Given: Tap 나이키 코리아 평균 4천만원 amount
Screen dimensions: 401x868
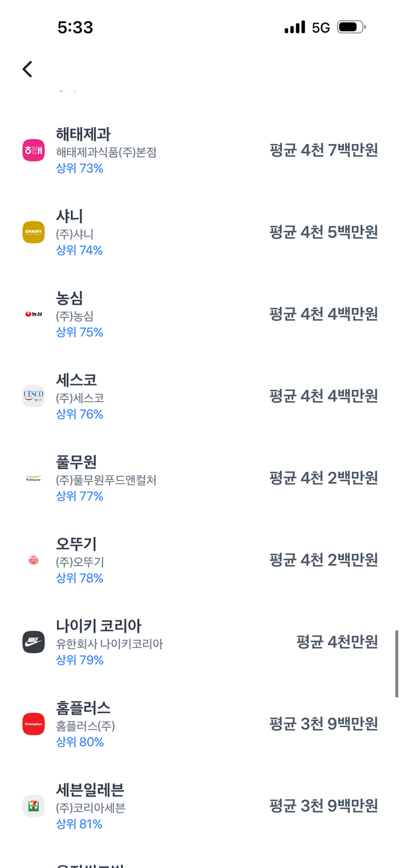Looking at the screenshot, I should (337, 642).
